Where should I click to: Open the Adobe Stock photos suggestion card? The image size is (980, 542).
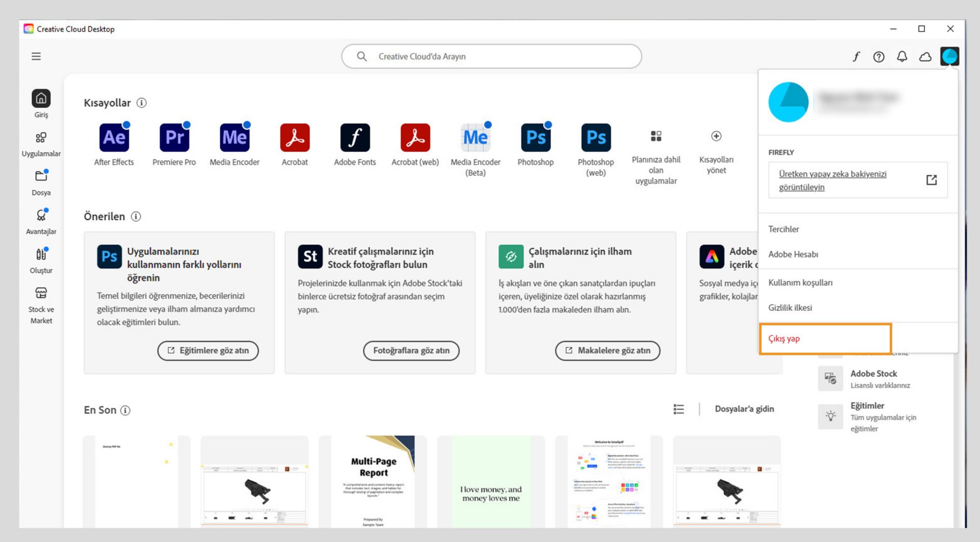[x=380, y=303]
